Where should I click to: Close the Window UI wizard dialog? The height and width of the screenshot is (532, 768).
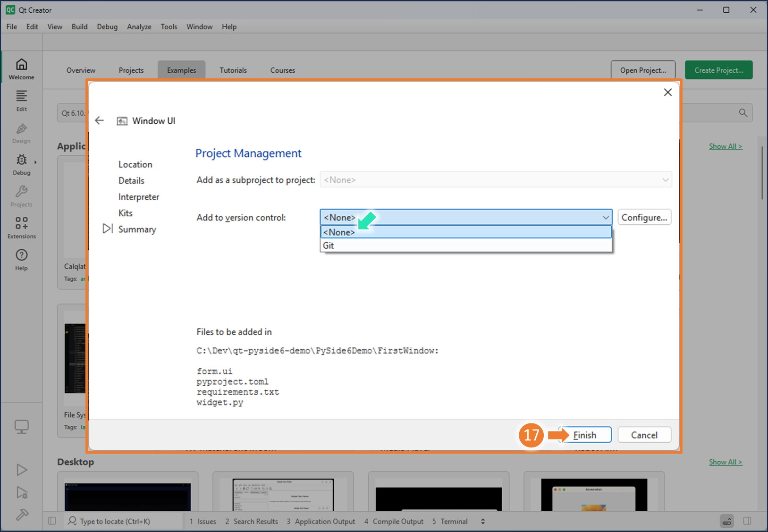tap(667, 93)
